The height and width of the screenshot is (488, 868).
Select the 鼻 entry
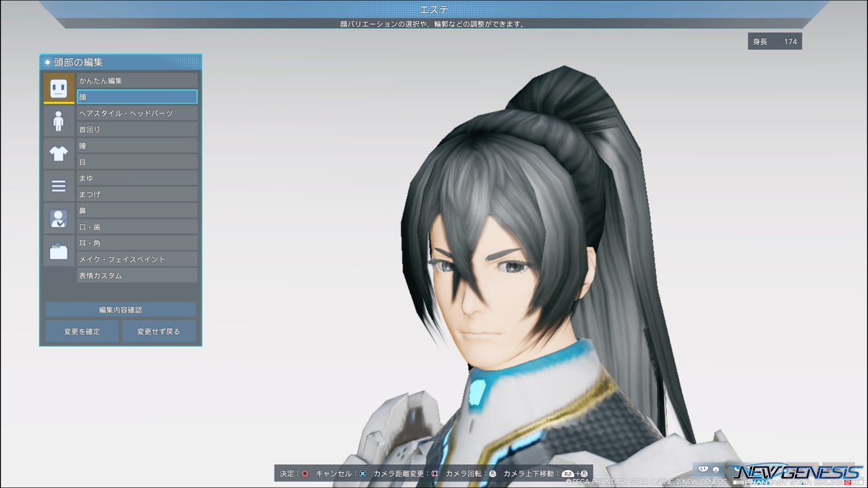[137, 210]
